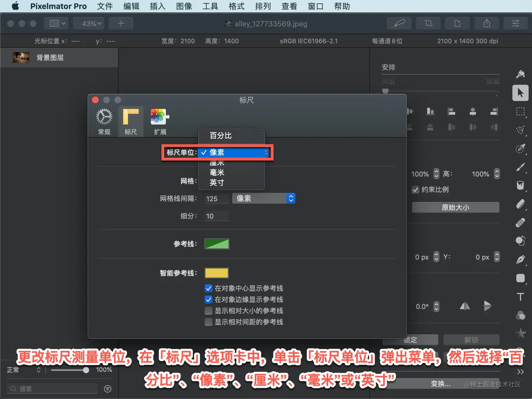Image resolution: width=532 pixels, height=399 pixels.
Task: Open 正常 blend mode dropdown
Action: point(24,370)
